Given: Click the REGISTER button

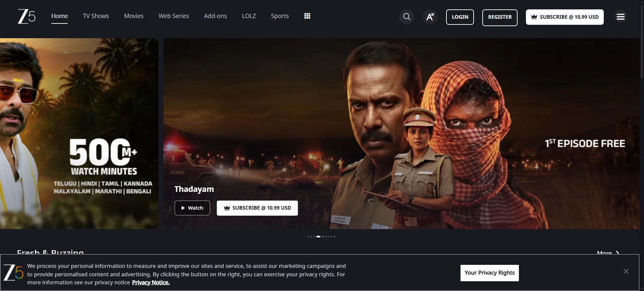Looking at the screenshot, I should click(x=500, y=17).
